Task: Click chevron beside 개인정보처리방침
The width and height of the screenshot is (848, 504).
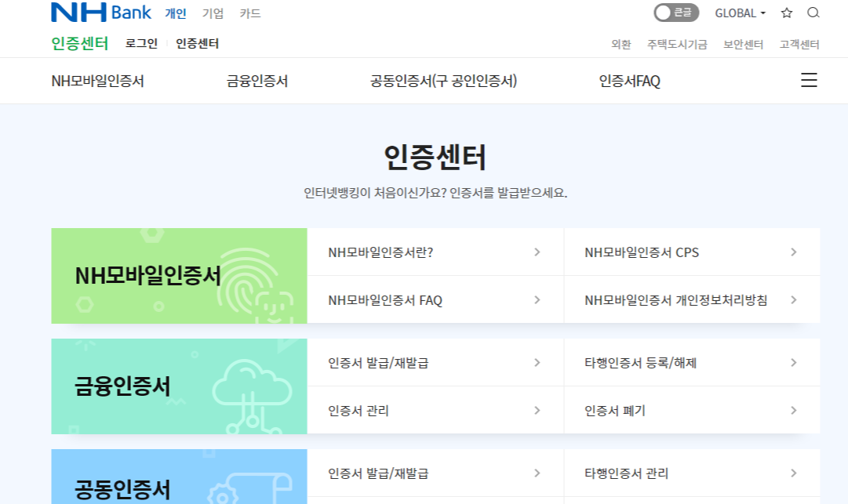Action: (x=793, y=299)
